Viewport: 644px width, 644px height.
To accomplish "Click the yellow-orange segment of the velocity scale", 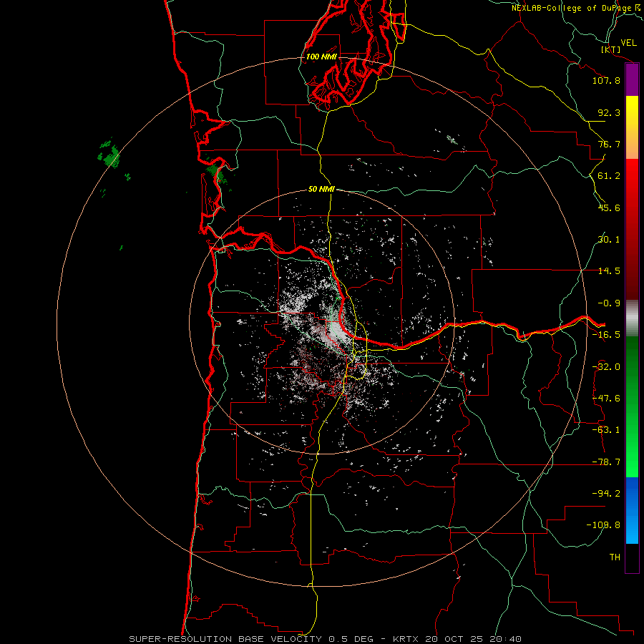I will tap(632, 127).
